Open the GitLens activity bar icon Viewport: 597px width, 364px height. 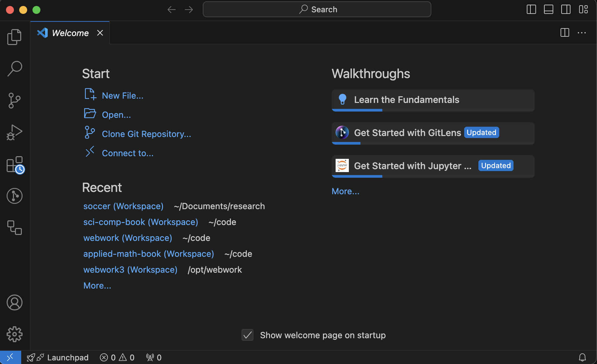click(15, 196)
